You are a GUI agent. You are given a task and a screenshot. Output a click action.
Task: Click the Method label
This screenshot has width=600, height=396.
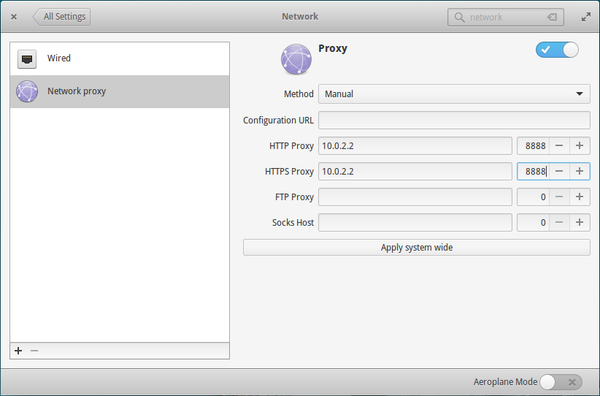[298, 94]
